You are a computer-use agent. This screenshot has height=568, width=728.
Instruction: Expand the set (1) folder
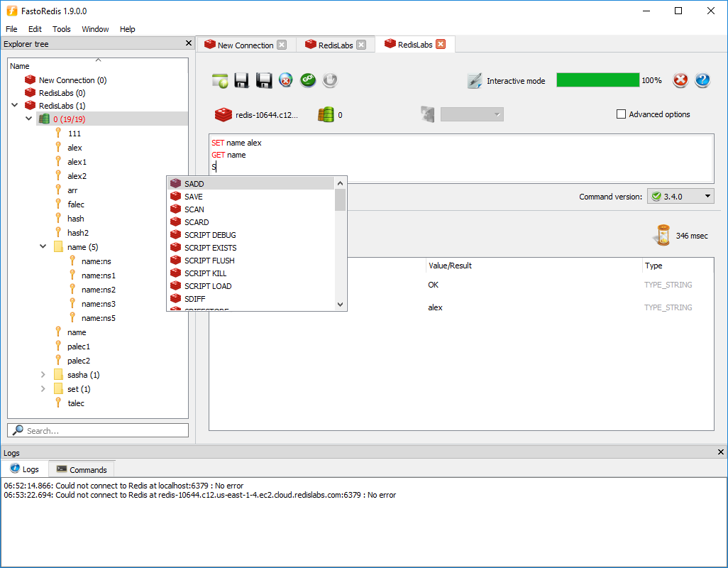43,389
